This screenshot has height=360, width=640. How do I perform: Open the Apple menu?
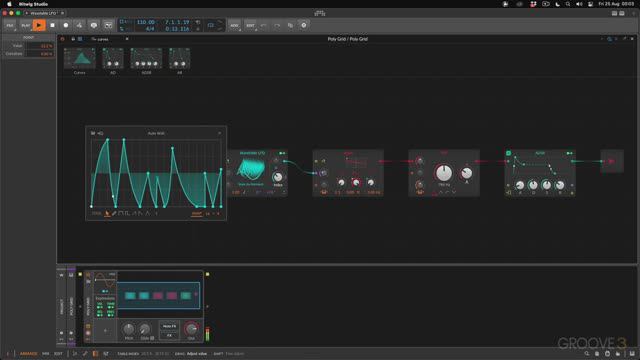(9, 4)
